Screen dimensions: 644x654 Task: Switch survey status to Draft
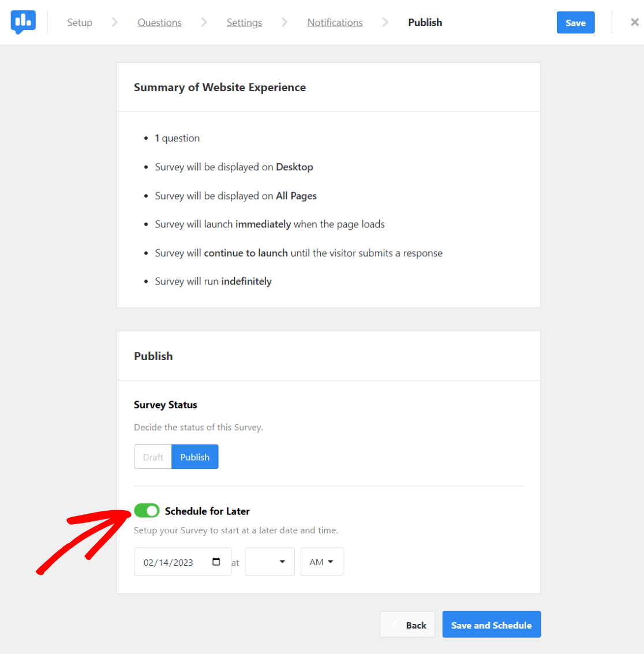pos(152,457)
